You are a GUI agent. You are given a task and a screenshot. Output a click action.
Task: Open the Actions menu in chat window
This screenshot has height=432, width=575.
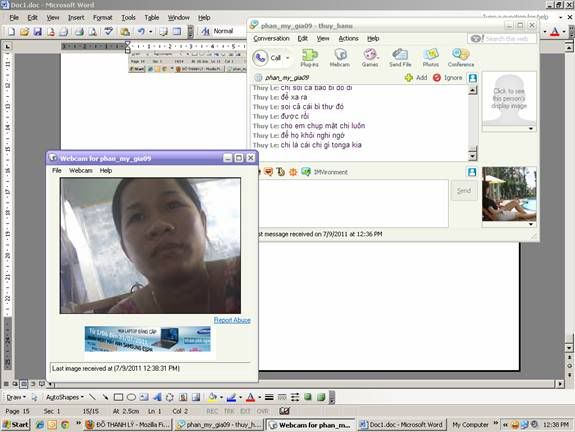348,38
